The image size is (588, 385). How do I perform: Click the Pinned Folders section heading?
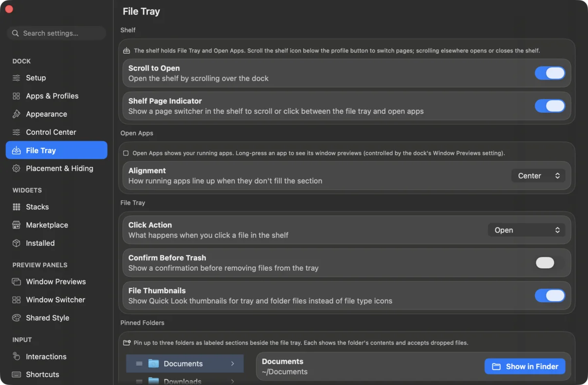pos(142,323)
